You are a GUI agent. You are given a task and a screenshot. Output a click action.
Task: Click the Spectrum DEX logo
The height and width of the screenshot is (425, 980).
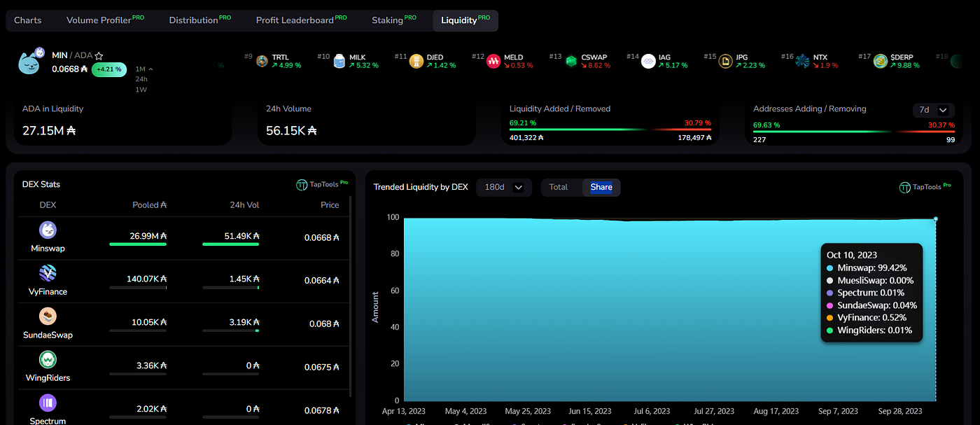48,403
